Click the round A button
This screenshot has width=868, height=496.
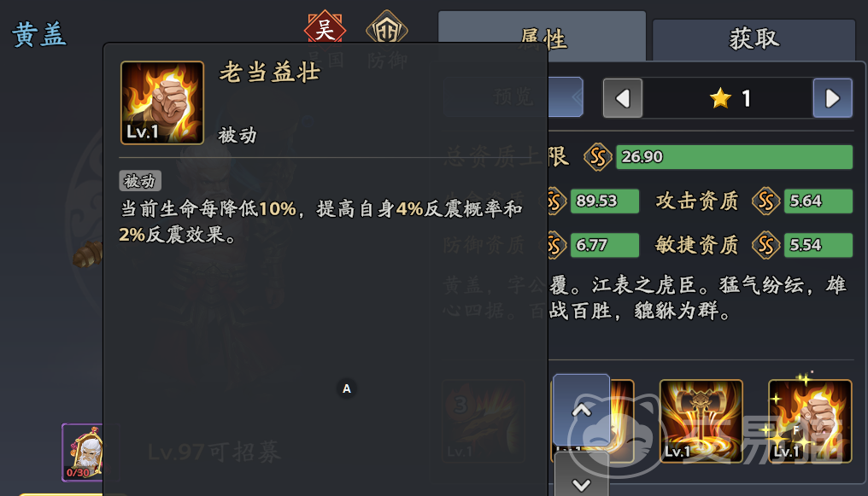pyautogui.click(x=347, y=388)
